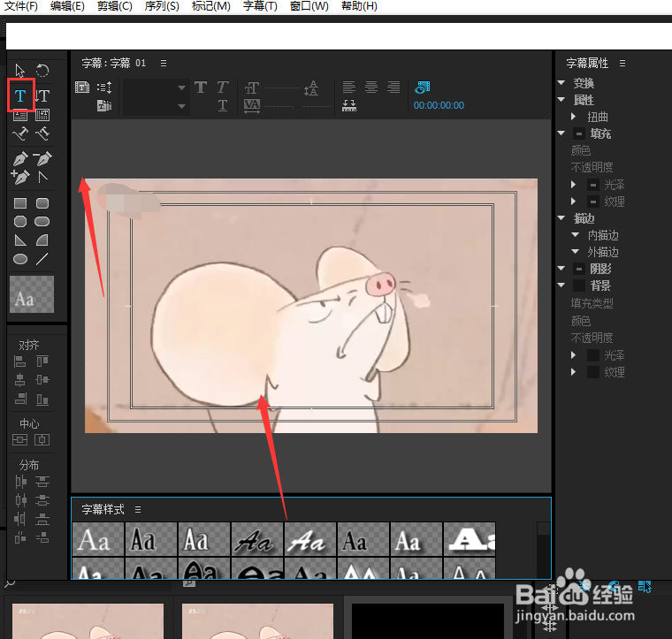
Task: Align text center
Action: point(371,87)
